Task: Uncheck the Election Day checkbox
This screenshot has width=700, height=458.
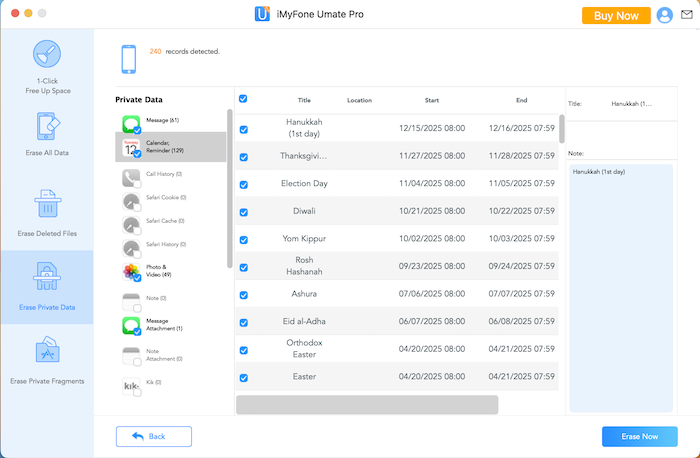Action: [243, 185]
